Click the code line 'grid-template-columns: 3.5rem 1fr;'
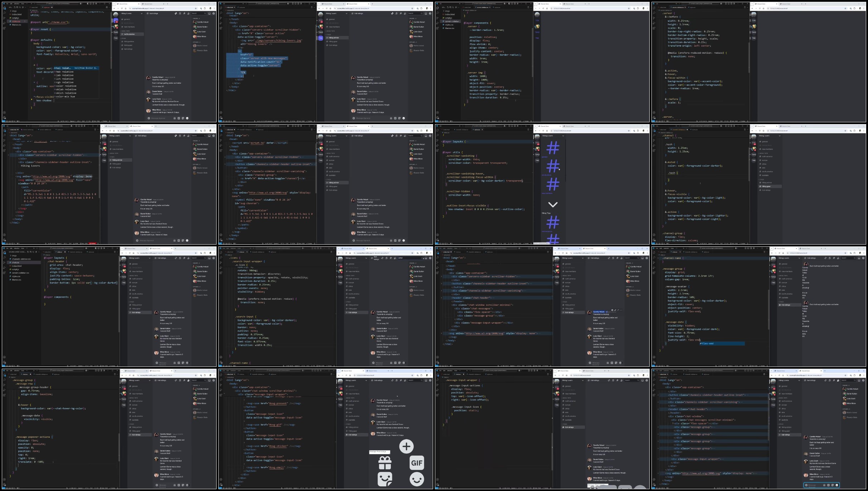The width and height of the screenshot is (868, 491). coord(689,276)
